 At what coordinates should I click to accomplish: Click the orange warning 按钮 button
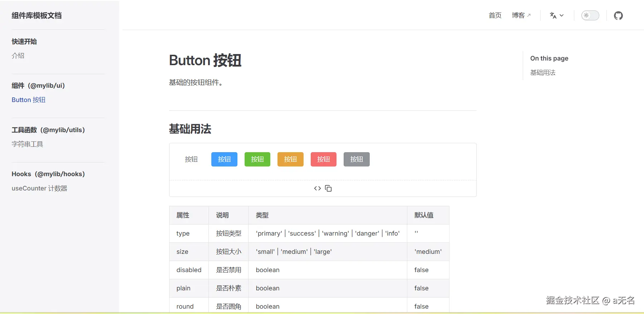pos(290,159)
